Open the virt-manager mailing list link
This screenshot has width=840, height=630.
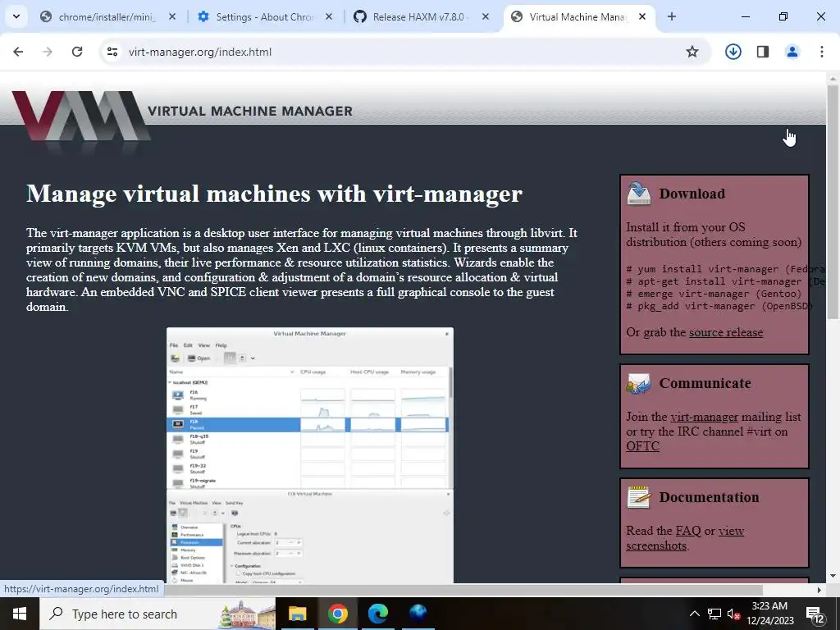coord(704,417)
